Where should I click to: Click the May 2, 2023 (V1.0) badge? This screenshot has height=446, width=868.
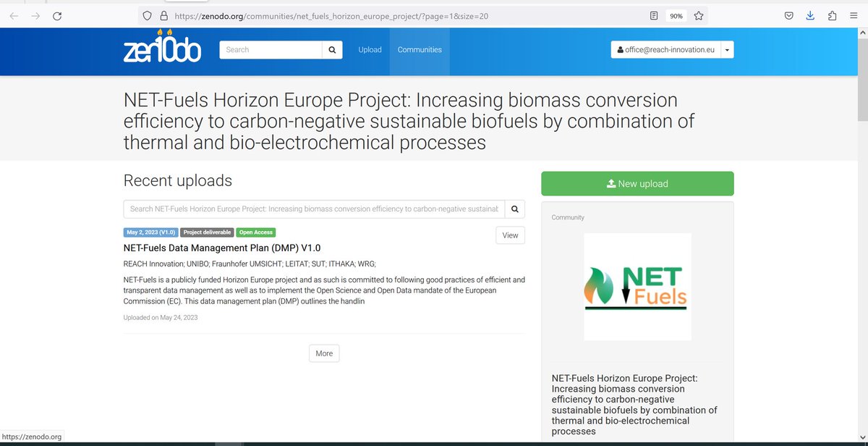150,232
